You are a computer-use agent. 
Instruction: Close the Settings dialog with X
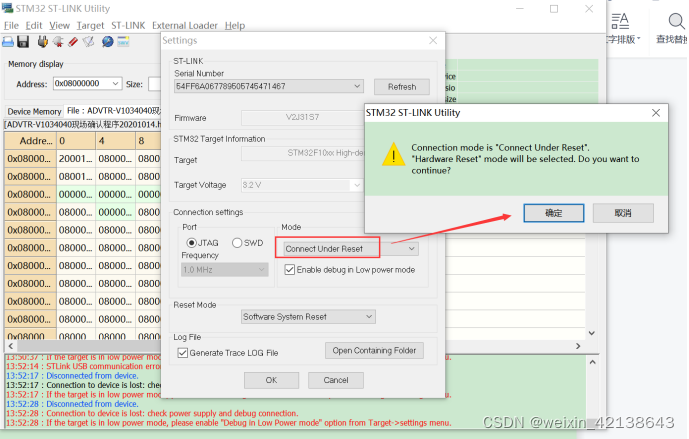point(433,40)
